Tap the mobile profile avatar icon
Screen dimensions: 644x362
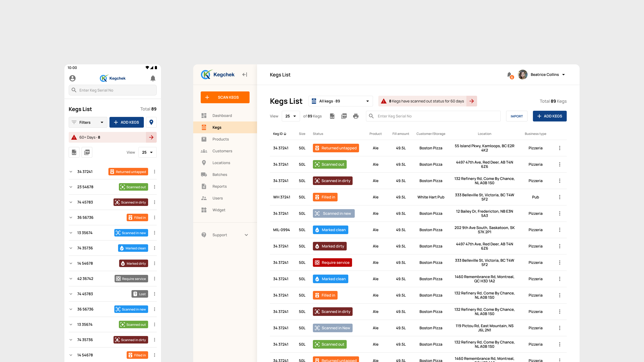tap(72, 78)
